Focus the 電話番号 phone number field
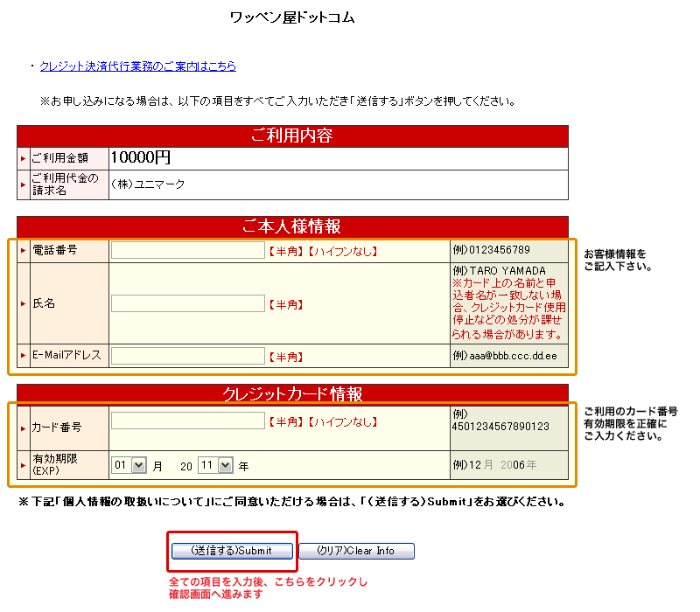 click(188, 251)
